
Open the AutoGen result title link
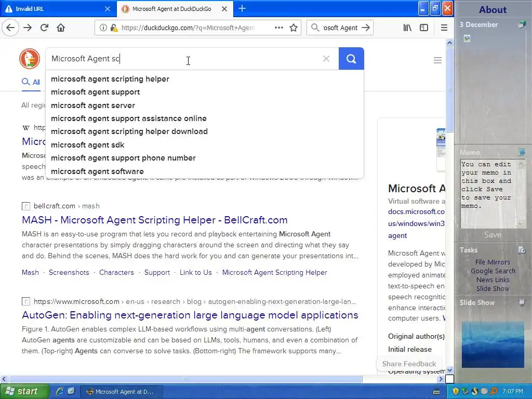coord(190,315)
